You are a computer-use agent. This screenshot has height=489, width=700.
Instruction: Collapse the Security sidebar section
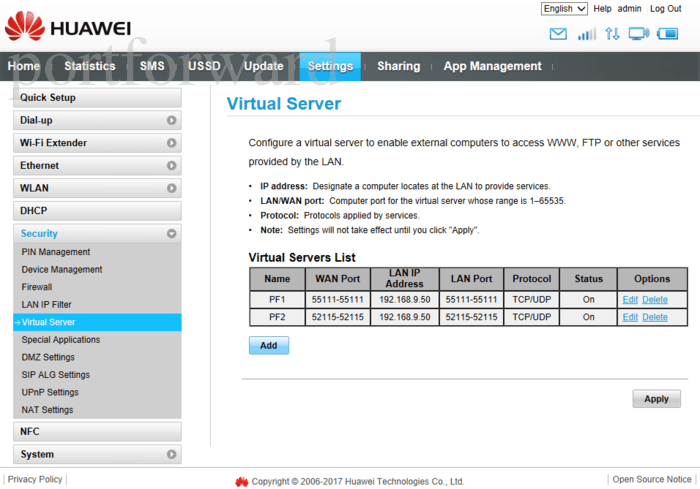[x=97, y=234]
